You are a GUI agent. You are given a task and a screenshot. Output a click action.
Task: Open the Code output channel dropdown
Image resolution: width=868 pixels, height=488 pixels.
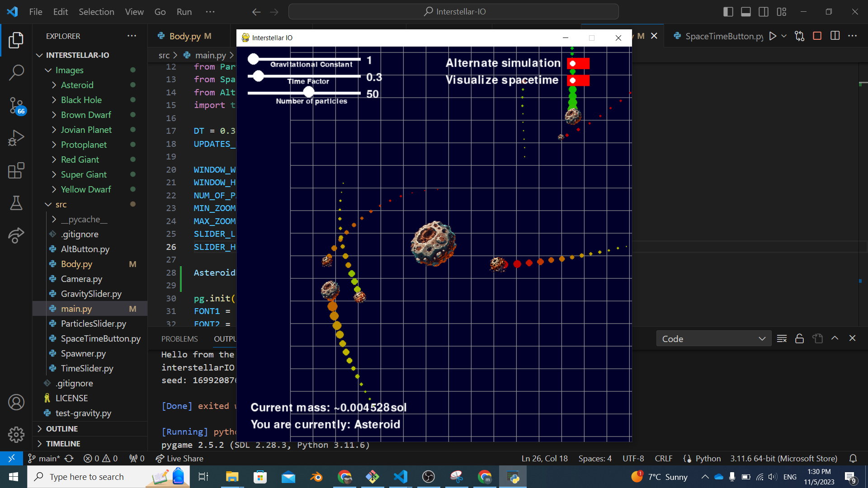click(713, 339)
